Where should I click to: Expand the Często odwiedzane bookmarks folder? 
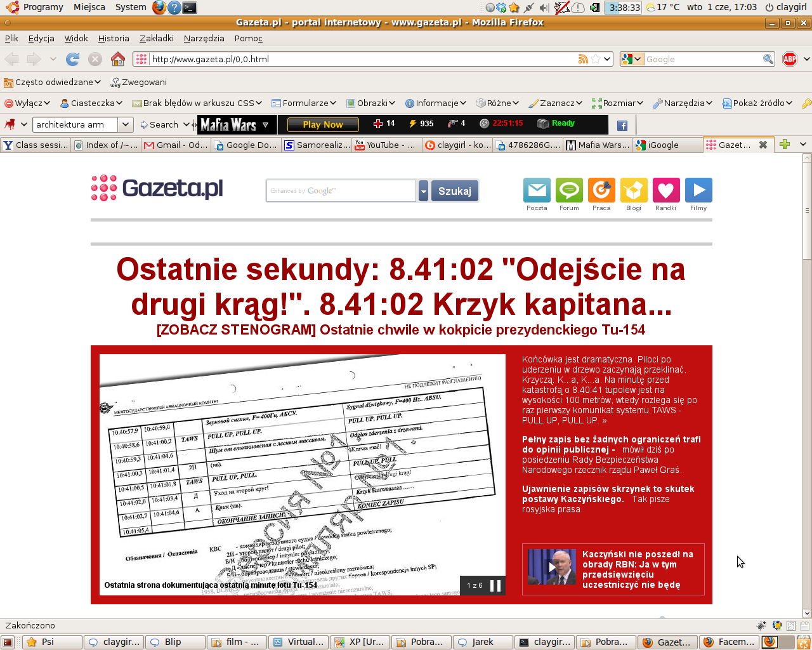tap(52, 82)
